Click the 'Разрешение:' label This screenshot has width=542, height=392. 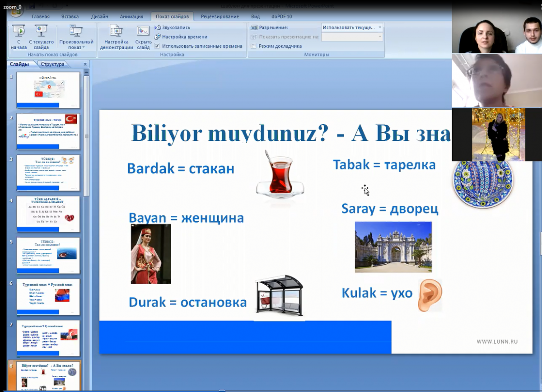273,28
